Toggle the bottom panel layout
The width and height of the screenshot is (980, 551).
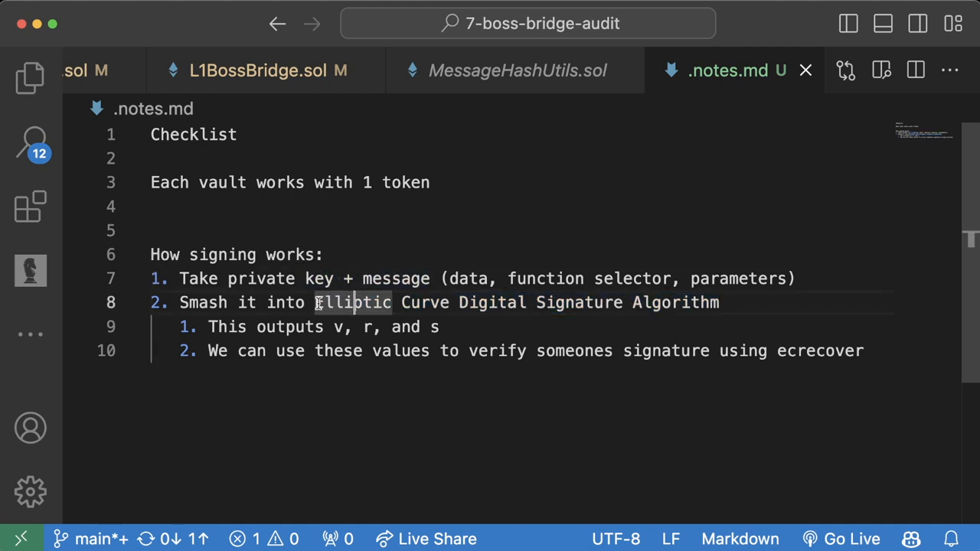click(x=883, y=24)
